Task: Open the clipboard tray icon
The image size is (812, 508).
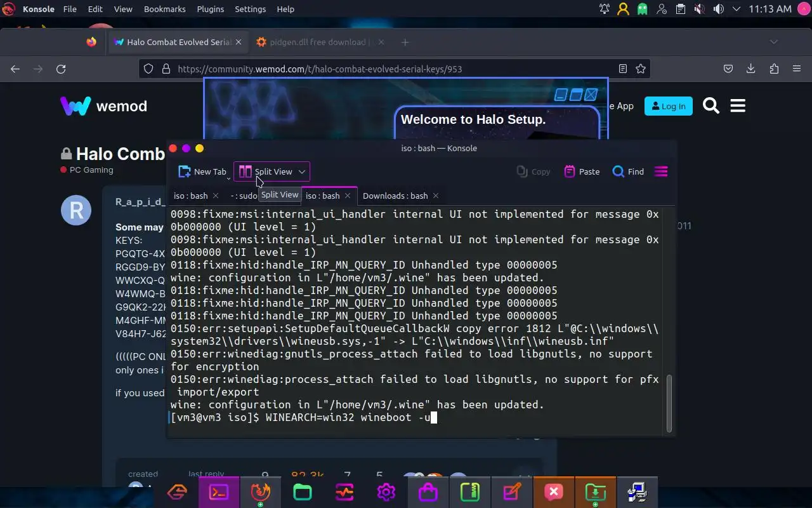Action: (681, 9)
